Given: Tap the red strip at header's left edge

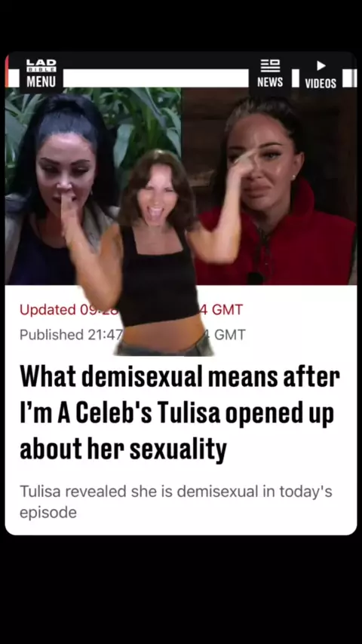Looking at the screenshot, I should click(7, 71).
